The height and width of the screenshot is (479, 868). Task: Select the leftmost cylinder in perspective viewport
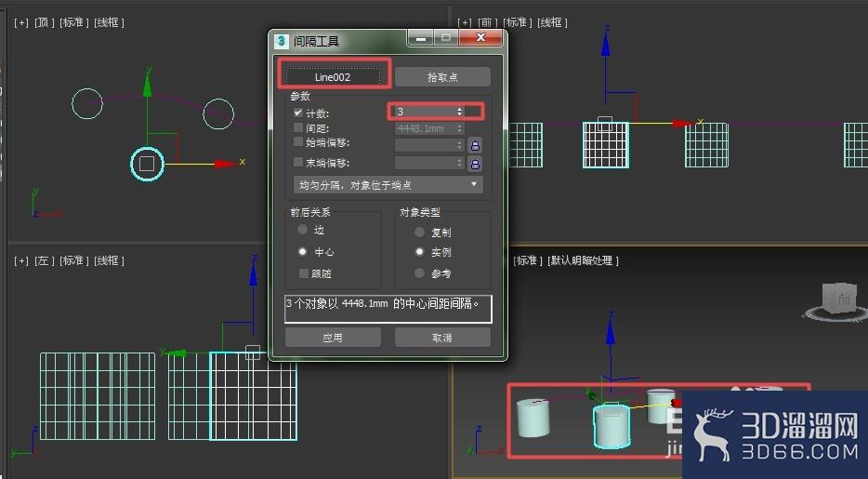click(x=533, y=418)
